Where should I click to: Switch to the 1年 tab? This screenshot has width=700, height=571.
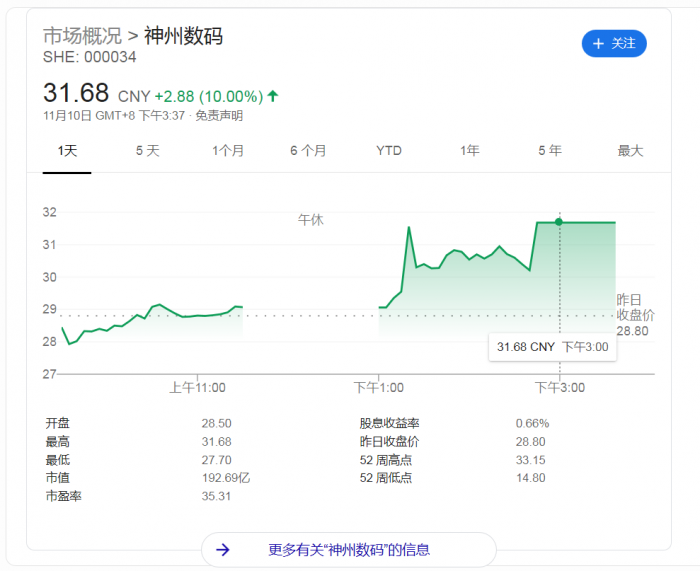point(469,151)
